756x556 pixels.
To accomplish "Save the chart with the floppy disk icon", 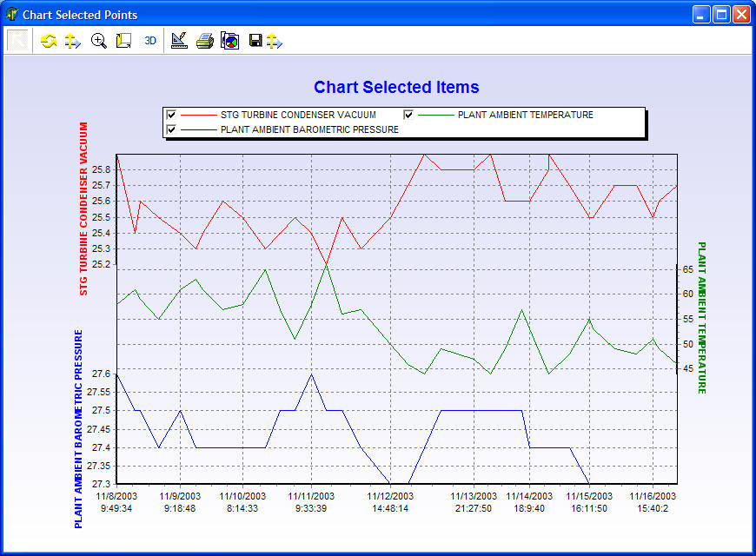I will point(255,41).
